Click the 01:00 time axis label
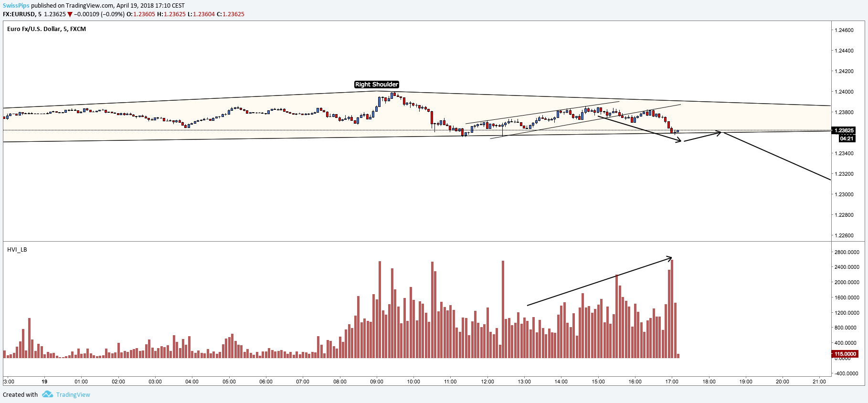 coord(81,382)
